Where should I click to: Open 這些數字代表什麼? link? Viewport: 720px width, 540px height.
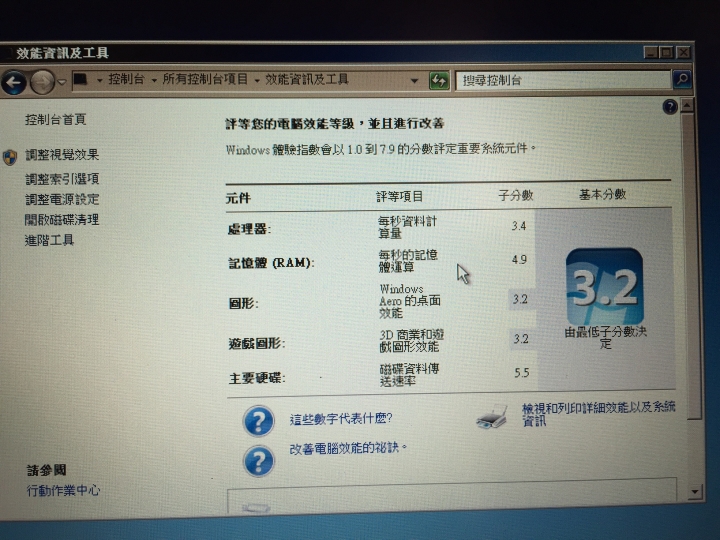pos(341,418)
